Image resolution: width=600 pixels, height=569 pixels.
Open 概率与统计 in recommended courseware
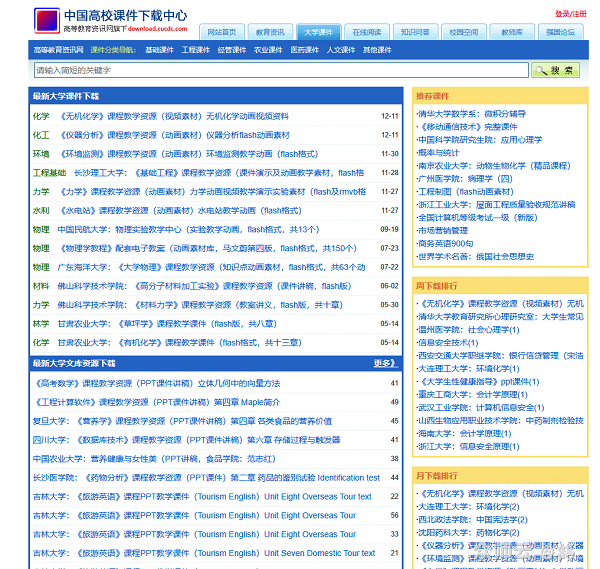441,153
